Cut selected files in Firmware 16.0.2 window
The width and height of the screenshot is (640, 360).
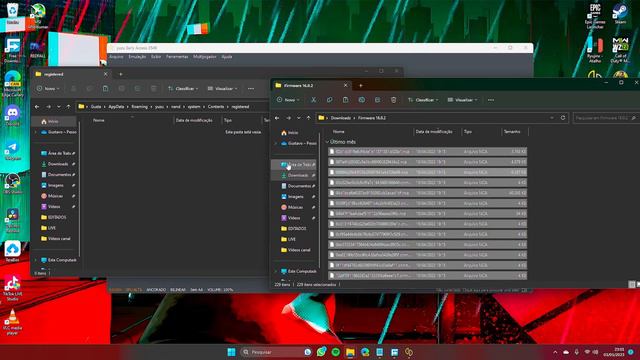point(313,100)
